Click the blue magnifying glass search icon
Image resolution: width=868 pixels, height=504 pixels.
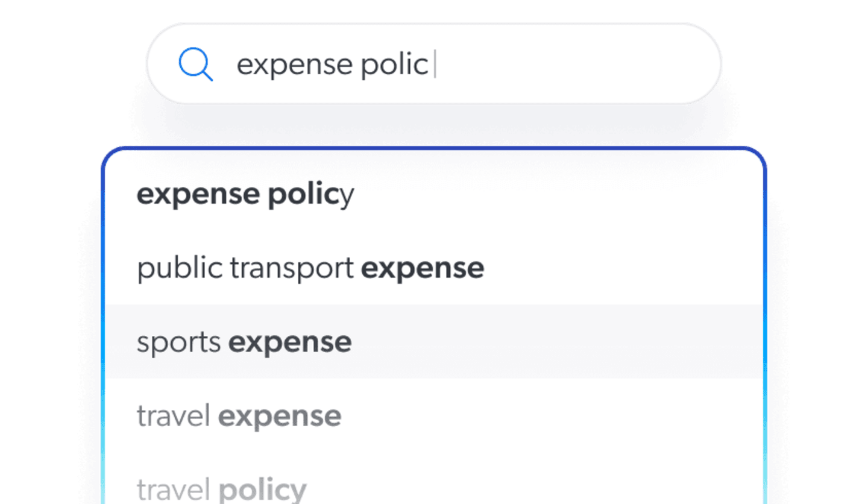pos(195,65)
